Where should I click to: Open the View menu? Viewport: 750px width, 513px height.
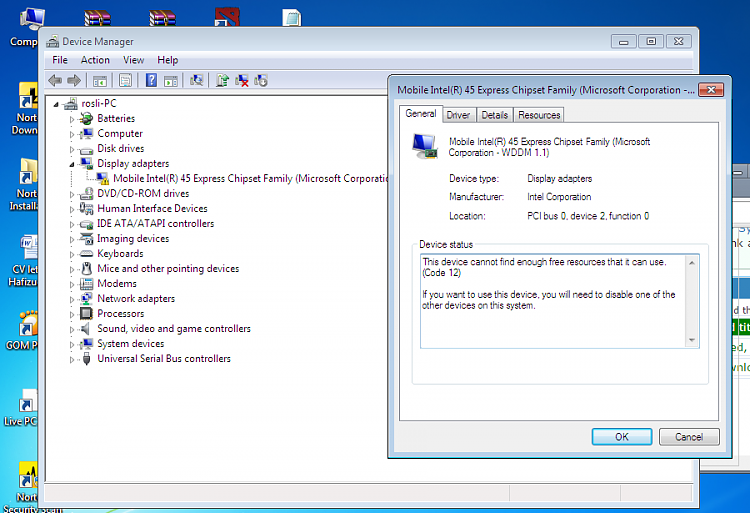[x=133, y=60]
